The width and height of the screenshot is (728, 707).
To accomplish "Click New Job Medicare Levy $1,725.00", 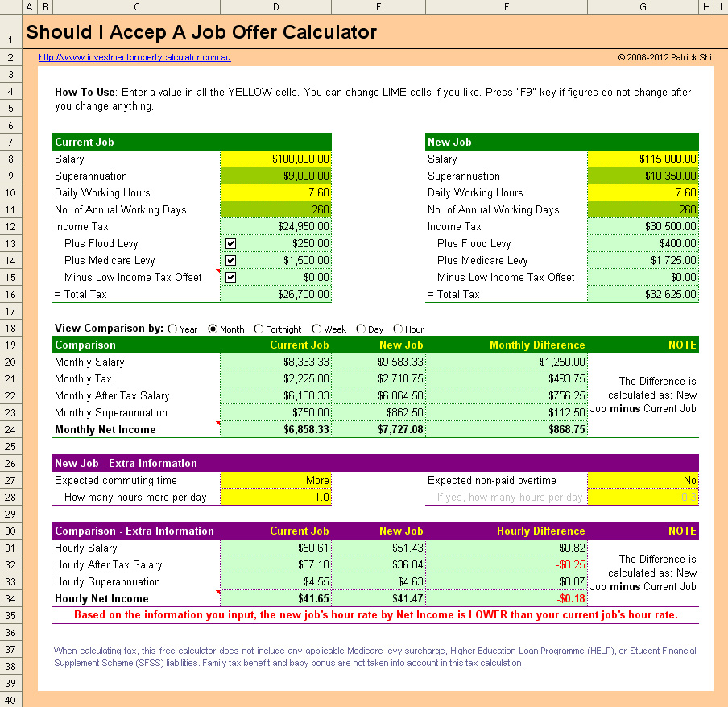I will pyautogui.click(x=643, y=260).
